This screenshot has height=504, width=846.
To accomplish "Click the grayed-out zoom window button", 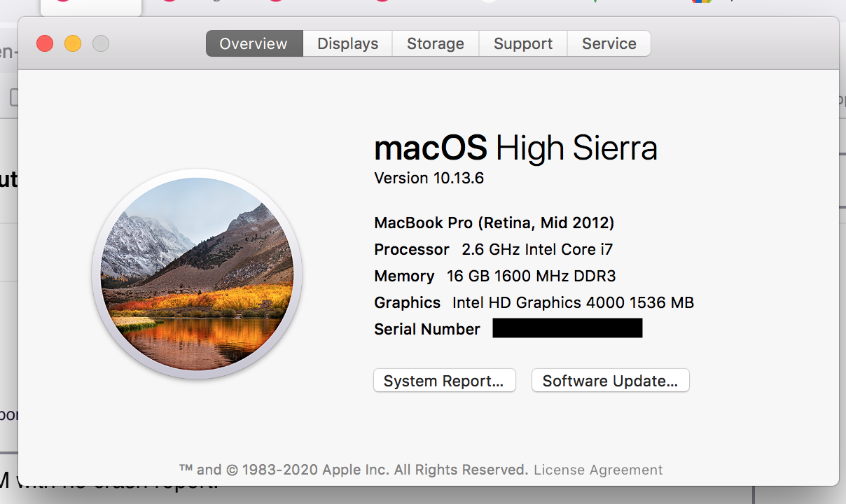I will tap(101, 43).
